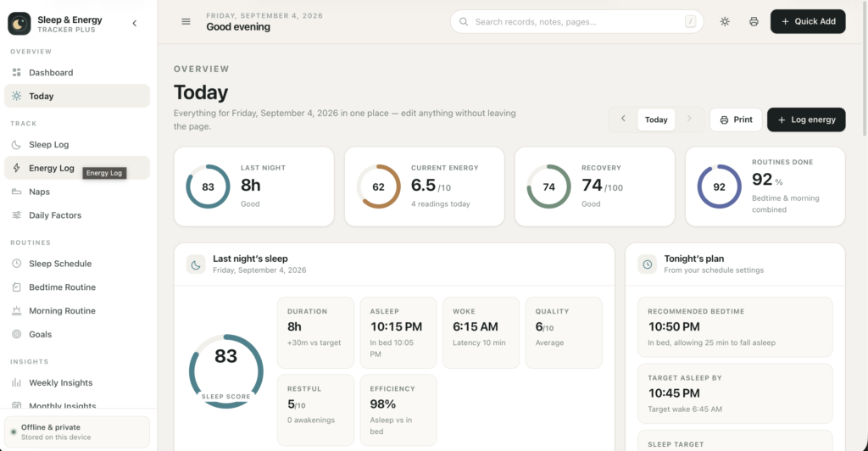This screenshot has height=451, width=868.
Task: Click the Offline & private status badge
Action: (77, 432)
